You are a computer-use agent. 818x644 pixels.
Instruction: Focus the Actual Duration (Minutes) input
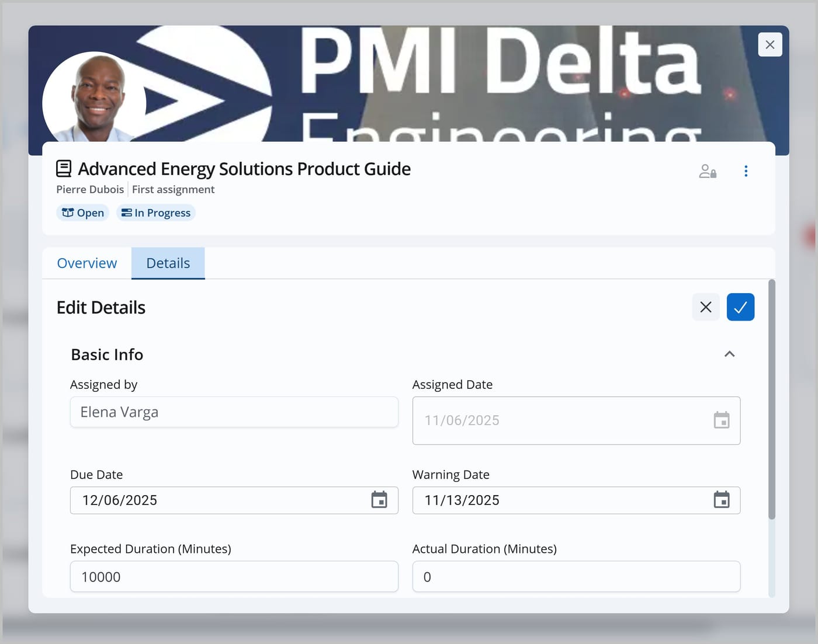tap(576, 576)
